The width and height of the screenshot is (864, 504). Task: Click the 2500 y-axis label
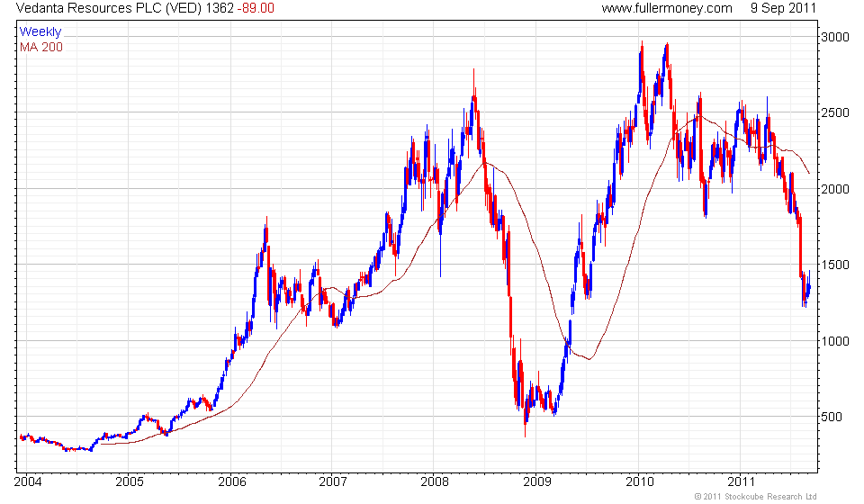click(x=835, y=112)
